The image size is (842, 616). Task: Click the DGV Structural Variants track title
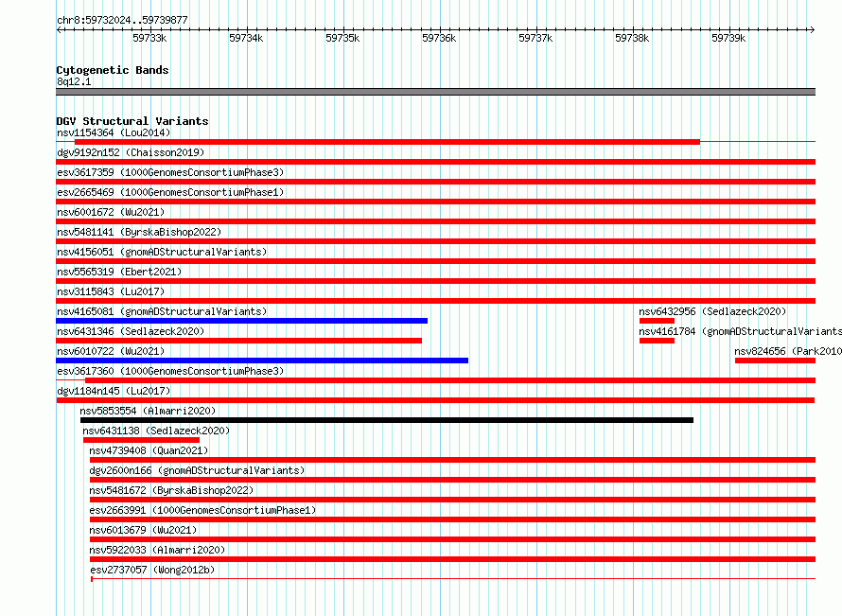pyautogui.click(x=132, y=121)
